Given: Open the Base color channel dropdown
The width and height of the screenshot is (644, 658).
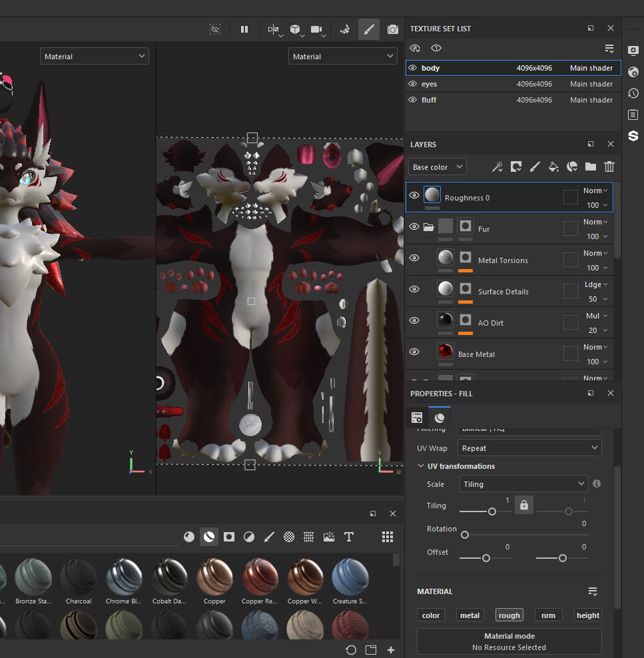Looking at the screenshot, I should 437,166.
